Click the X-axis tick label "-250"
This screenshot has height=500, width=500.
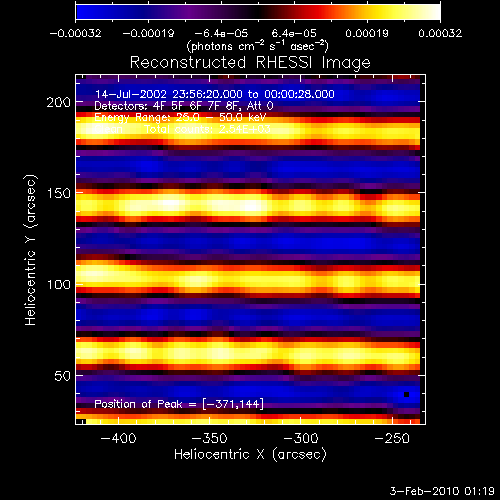coord(392,438)
